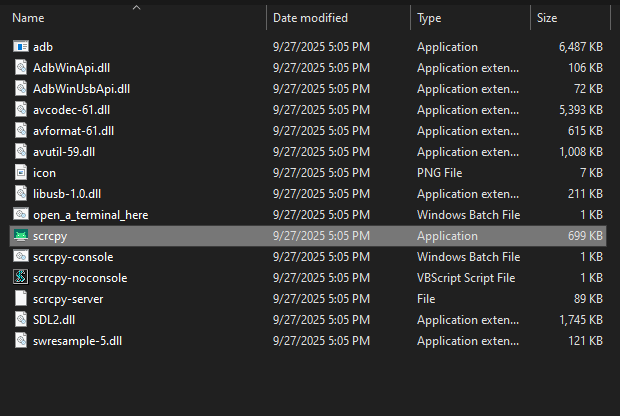The width and height of the screenshot is (620, 416).
Task: Sort files by the Size column header
Action: [x=547, y=18]
